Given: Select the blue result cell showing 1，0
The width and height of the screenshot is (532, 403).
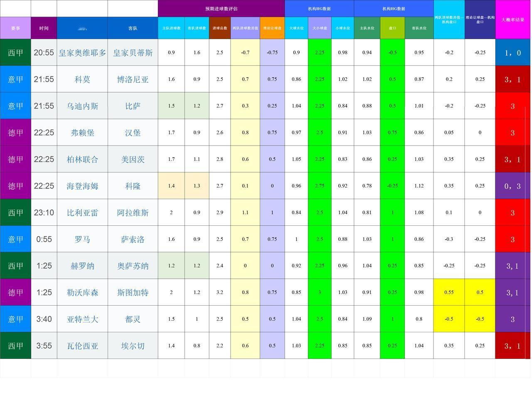Looking at the screenshot, I should click(x=512, y=52).
